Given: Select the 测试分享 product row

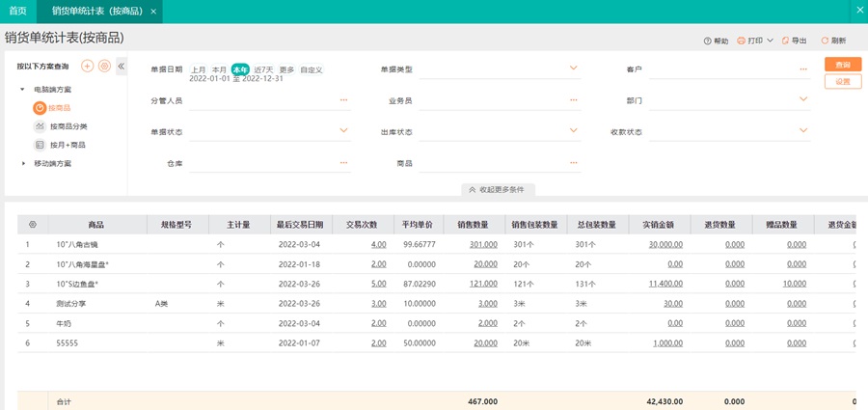Looking at the screenshot, I should tap(436, 304).
